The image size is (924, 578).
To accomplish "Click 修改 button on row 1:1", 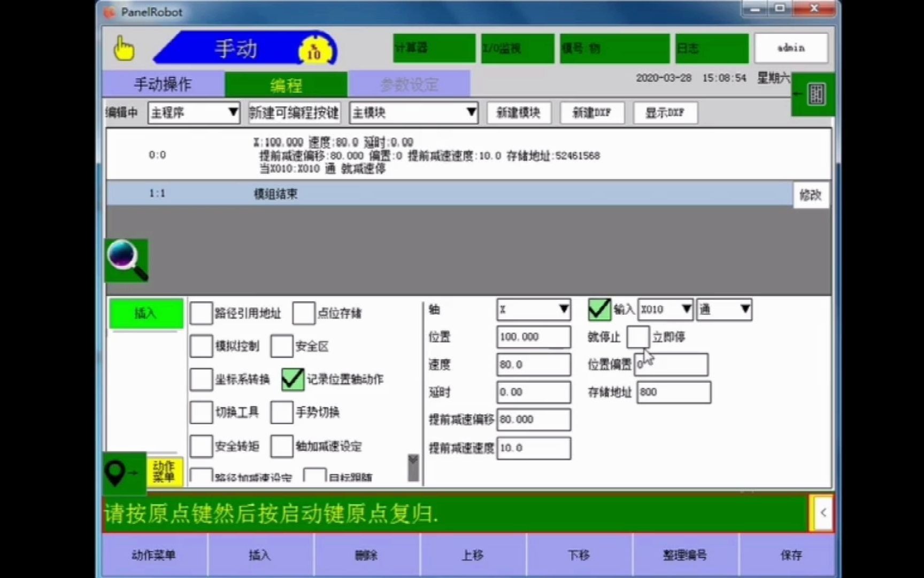I will (811, 195).
